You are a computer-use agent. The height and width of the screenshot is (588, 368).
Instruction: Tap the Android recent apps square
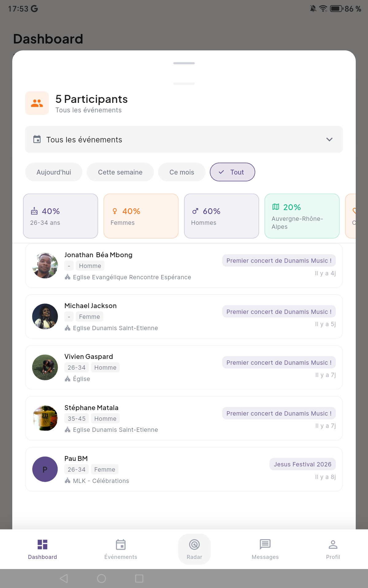coord(139,579)
